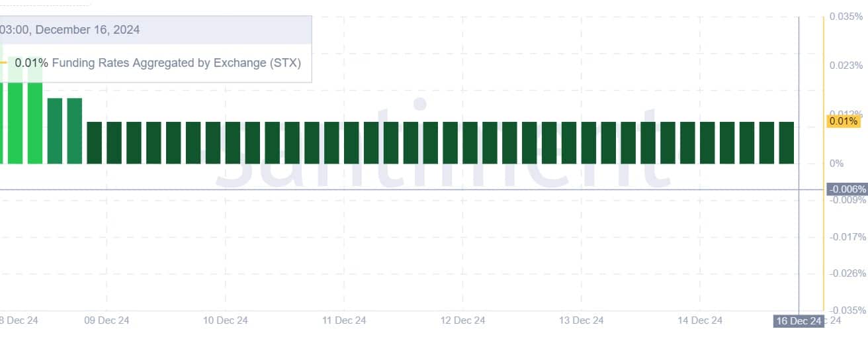Click the 10 Dec 24 x-axis label
The width and height of the screenshot is (868, 337).
point(226,320)
